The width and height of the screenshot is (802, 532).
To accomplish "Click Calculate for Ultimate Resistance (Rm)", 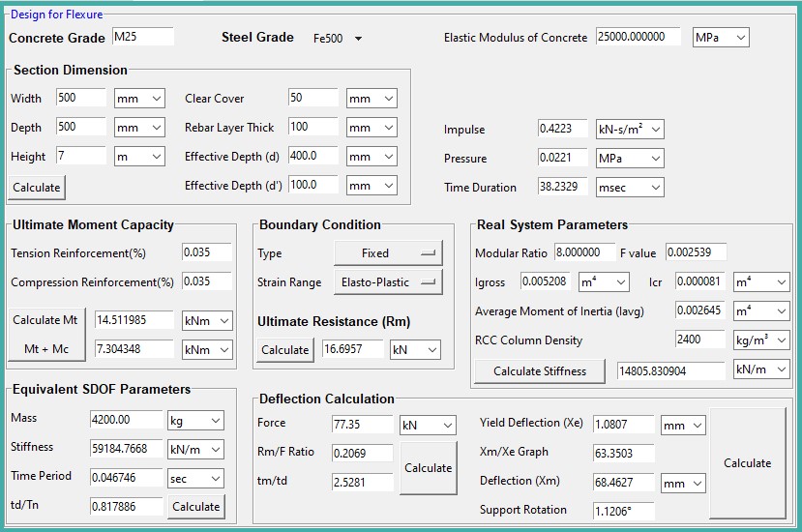I will pos(284,350).
